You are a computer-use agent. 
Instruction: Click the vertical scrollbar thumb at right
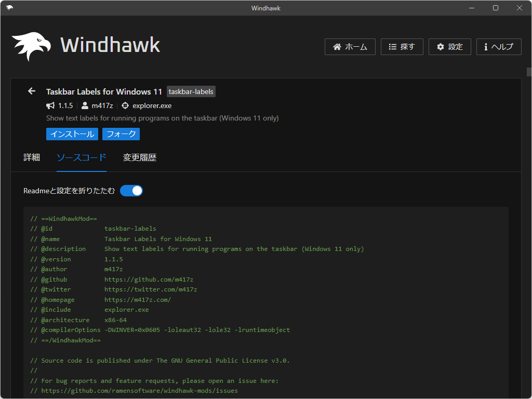pos(529,72)
